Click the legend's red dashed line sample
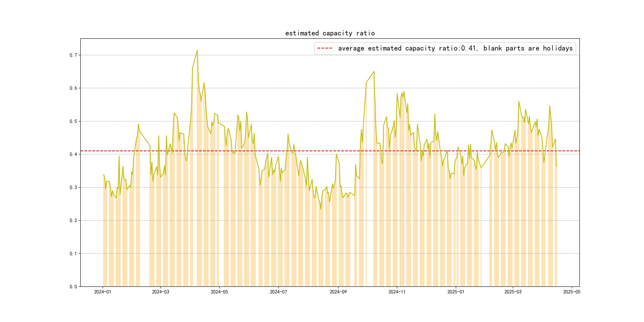This screenshot has height=322, width=644. pos(325,48)
